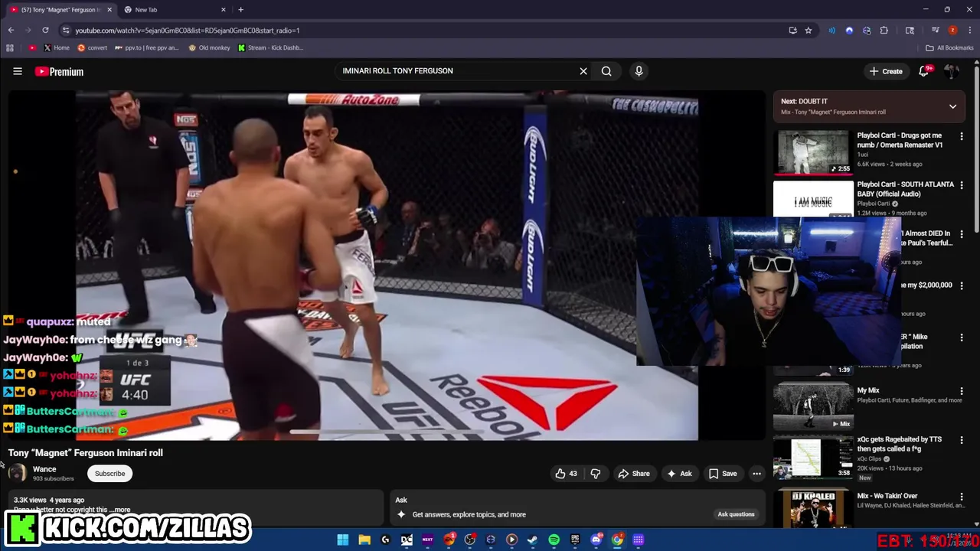This screenshot has height=551, width=980.
Task: Open the Extensions puzzle icon
Action: coord(884,31)
